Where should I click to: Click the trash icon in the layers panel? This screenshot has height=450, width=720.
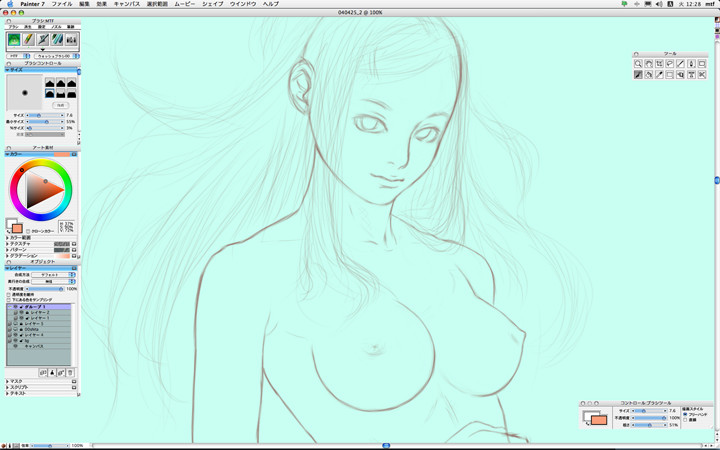70,372
